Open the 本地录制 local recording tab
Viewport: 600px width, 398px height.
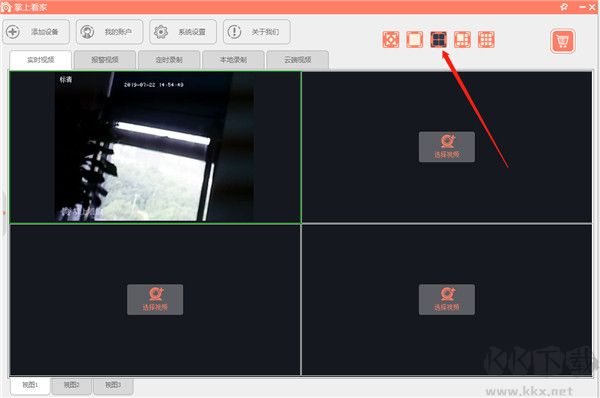coord(233,60)
